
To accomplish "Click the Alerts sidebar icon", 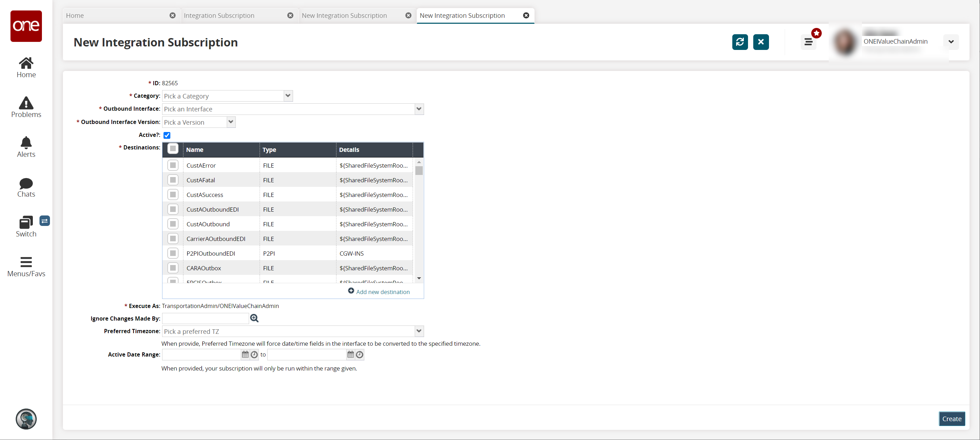I will 26,148.
